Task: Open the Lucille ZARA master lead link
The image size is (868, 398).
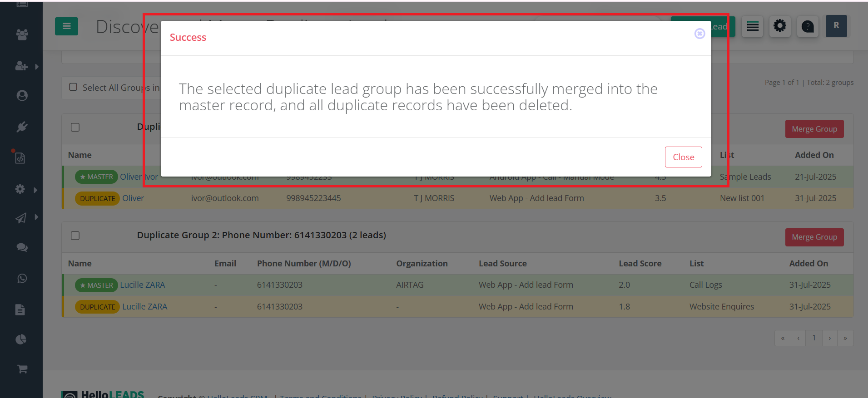Action: 142,285
